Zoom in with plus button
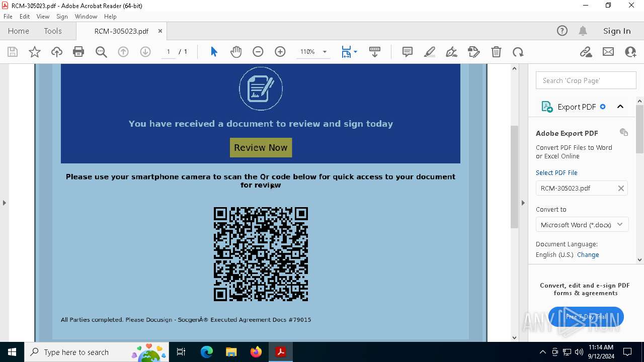Image resolution: width=644 pixels, height=362 pixels. pyautogui.click(x=280, y=52)
